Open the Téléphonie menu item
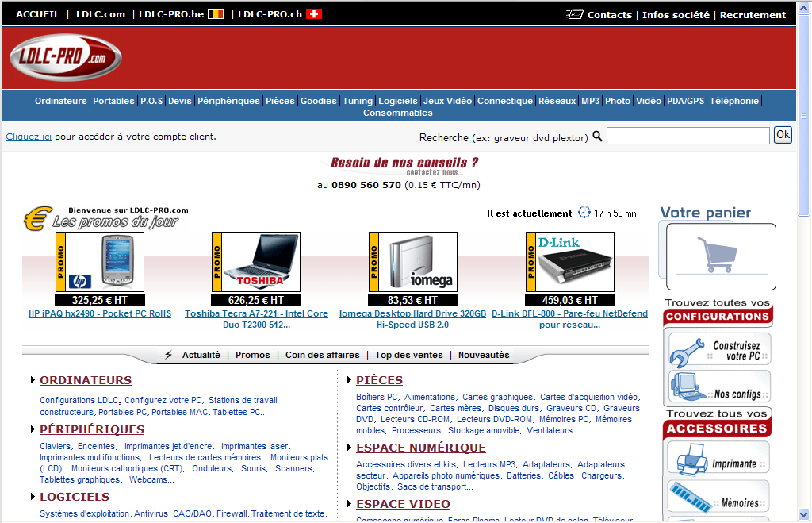The width and height of the screenshot is (812, 523). 733,101
